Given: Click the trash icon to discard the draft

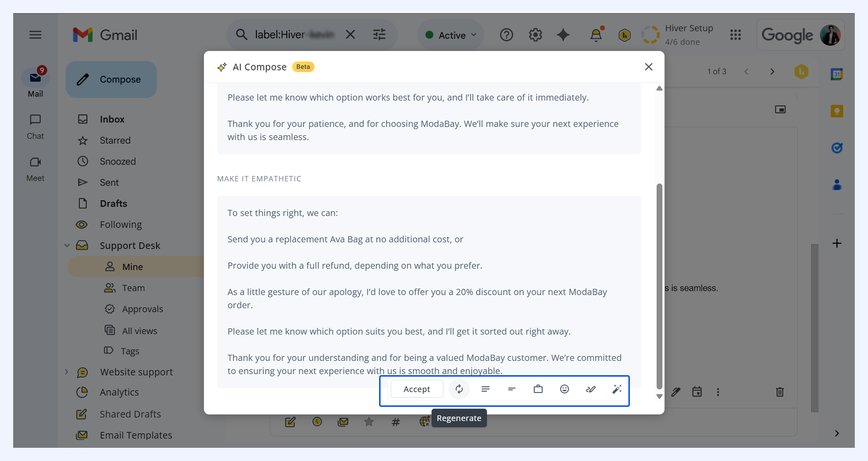Looking at the screenshot, I should [780, 392].
